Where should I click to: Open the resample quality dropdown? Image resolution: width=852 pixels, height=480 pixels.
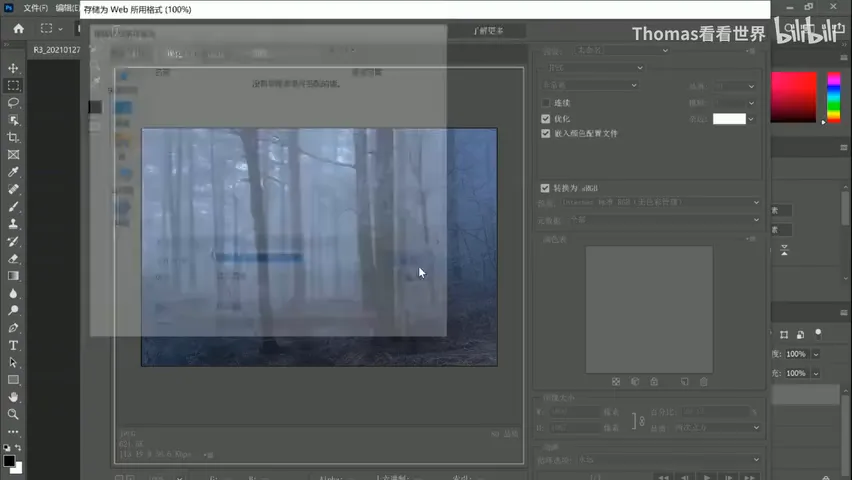[x=717, y=428]
